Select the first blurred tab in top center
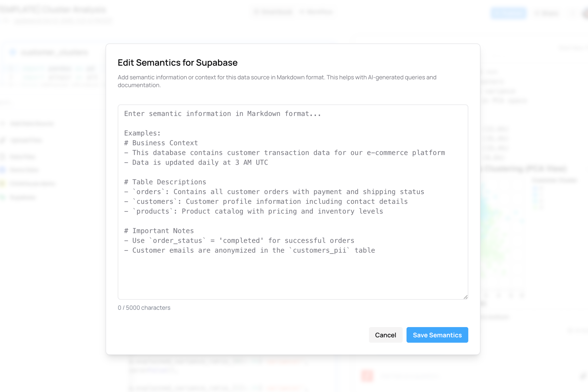The width and height of the screenshot is (588, 392). click(x=273, y=12)
